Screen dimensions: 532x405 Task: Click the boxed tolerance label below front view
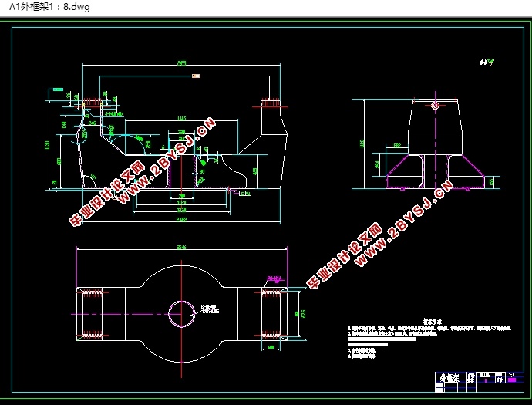pyautogui.click(x=245, y=194)
